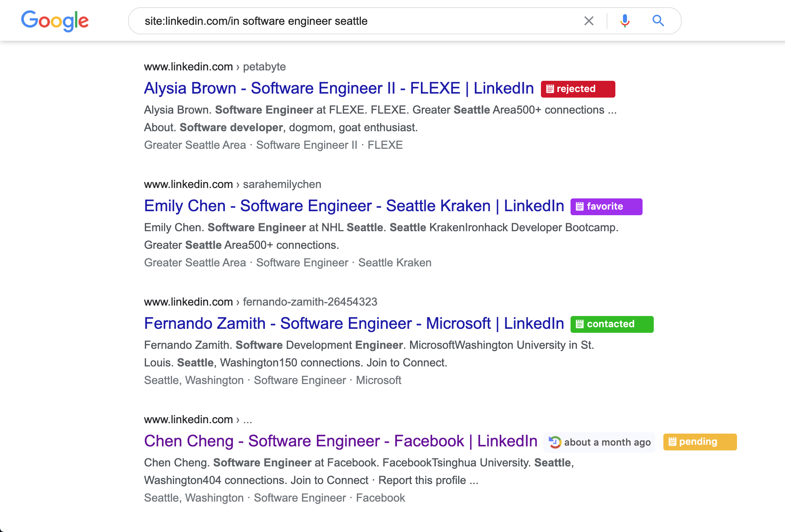
Task: Click 'Greater Seattle Area · Software Engineer II · FLEXE'
Action: click(273, 145)
